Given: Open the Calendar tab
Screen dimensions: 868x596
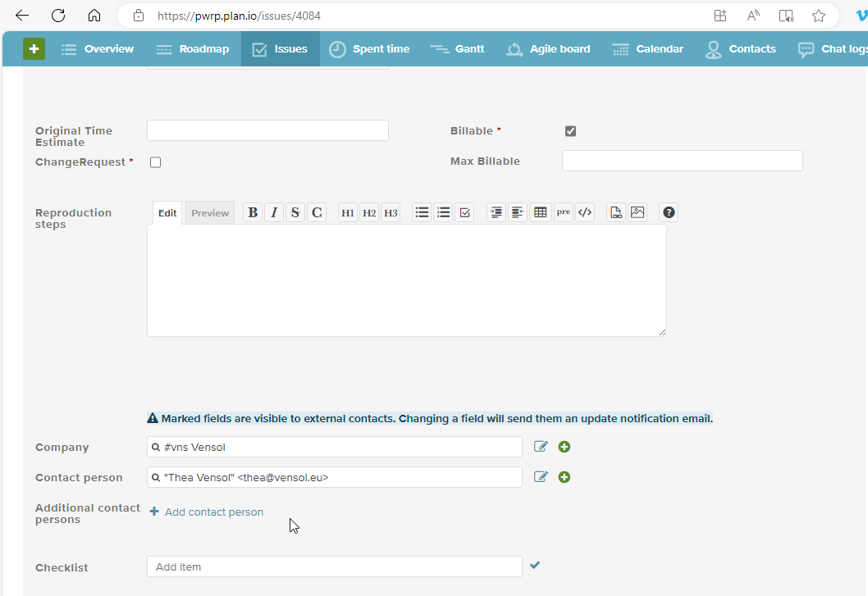Looking at the screenshot, I should point(648,48).
